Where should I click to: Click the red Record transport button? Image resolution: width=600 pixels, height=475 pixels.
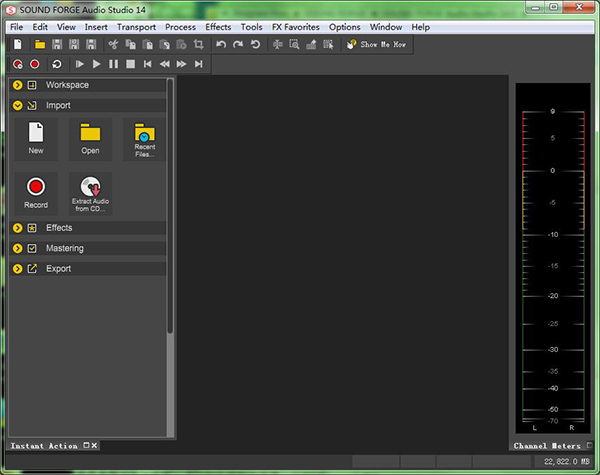35,64
